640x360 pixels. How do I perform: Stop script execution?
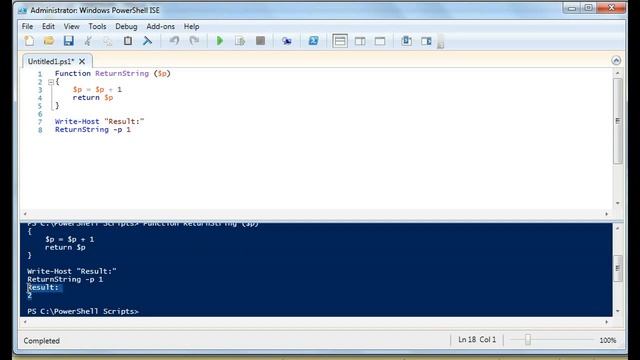tap(260, 41)
